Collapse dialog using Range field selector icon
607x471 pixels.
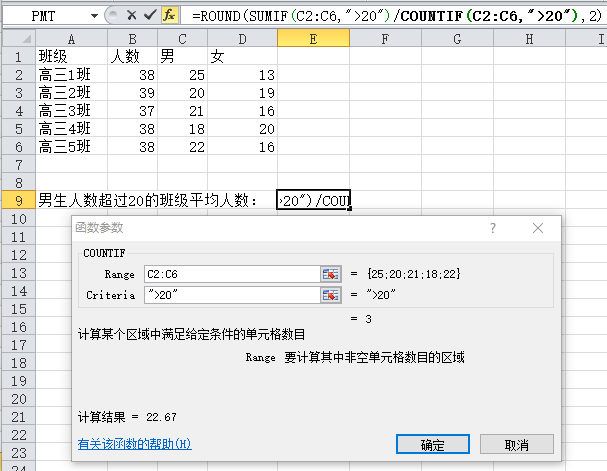[x=331, y=274]
